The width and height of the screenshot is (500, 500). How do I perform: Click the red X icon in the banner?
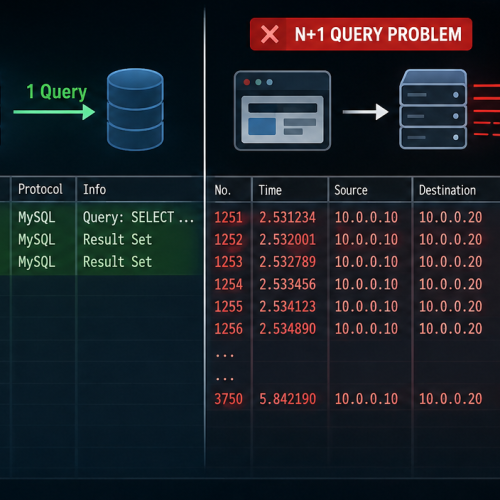(x=270, y=34)
